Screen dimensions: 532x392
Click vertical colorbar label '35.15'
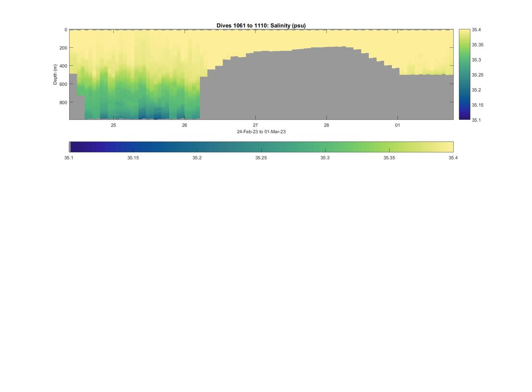click(x=477, y=105)
